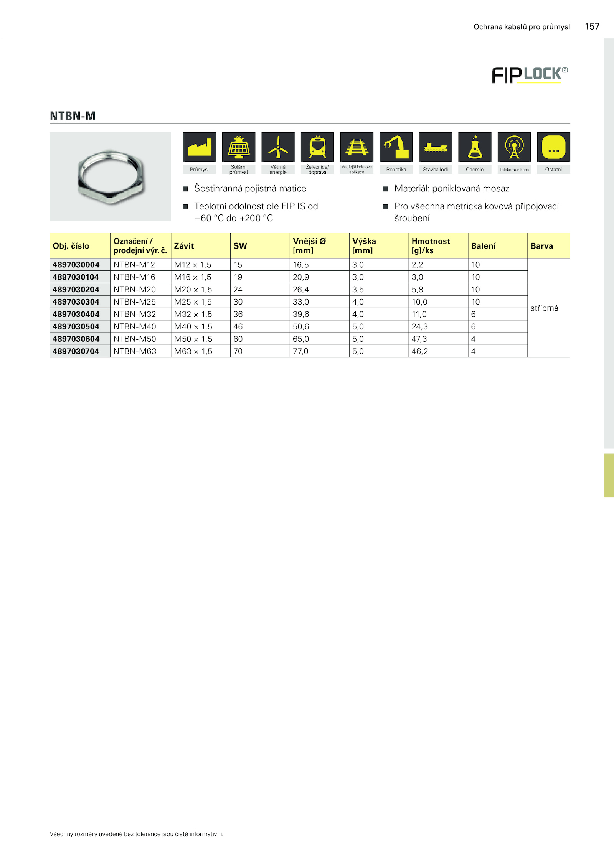This screenshot has height=868, width=614.
Task: Click the Robotika robot arm icon
Action: (x=396, y=147)
